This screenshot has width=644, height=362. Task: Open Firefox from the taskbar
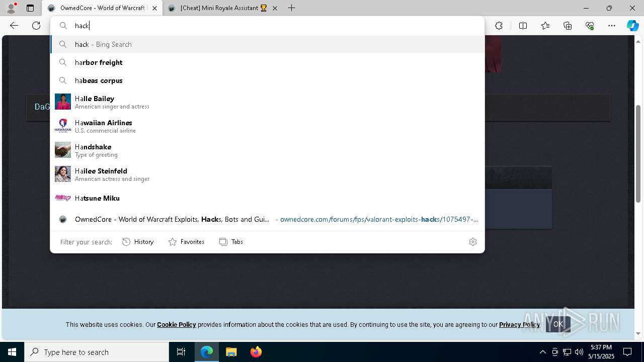[x=256, y=352]
